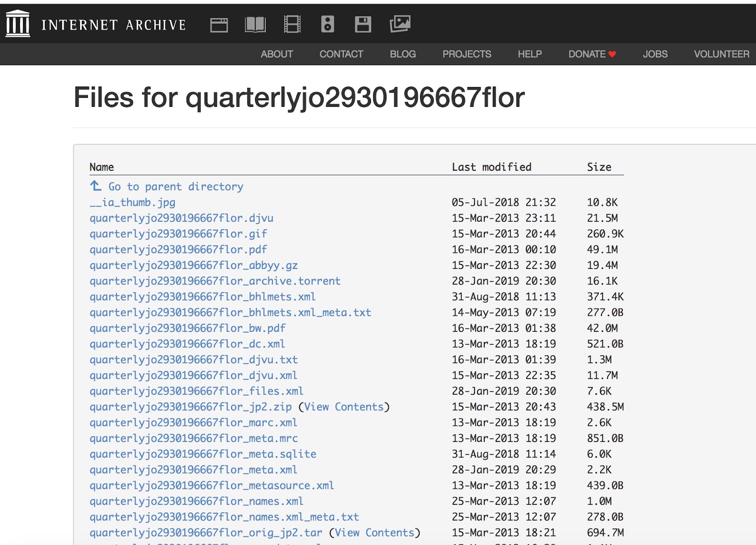756x545 pixels.
Task: Click the Name column header
Action: pyautogui.click(x=102, y=167)
